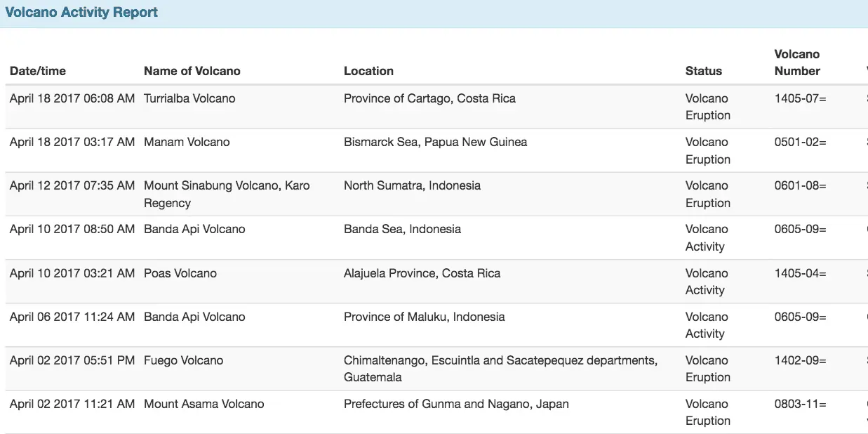Screen dimensions: 868x434
Task: Click the Banda Sea, Indonesia location
Action: point(402,229)
